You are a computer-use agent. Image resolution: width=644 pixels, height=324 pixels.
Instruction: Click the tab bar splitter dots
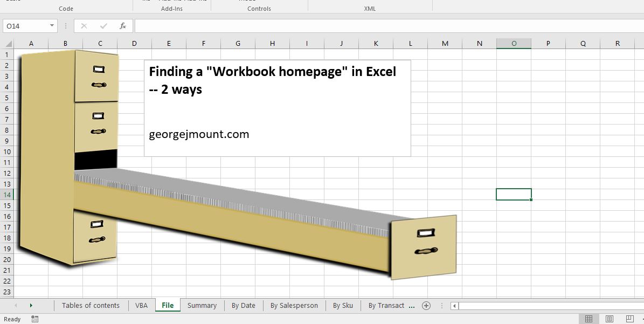[442, 306]
